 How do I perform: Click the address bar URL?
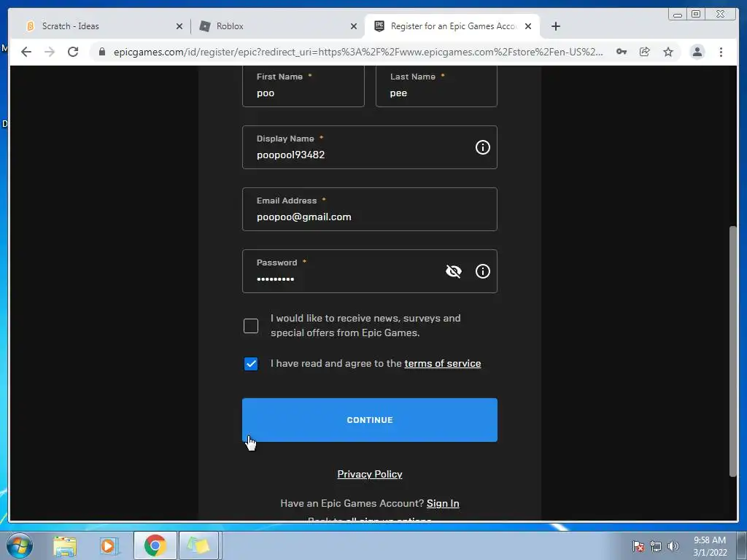click(x=358, y=52)
